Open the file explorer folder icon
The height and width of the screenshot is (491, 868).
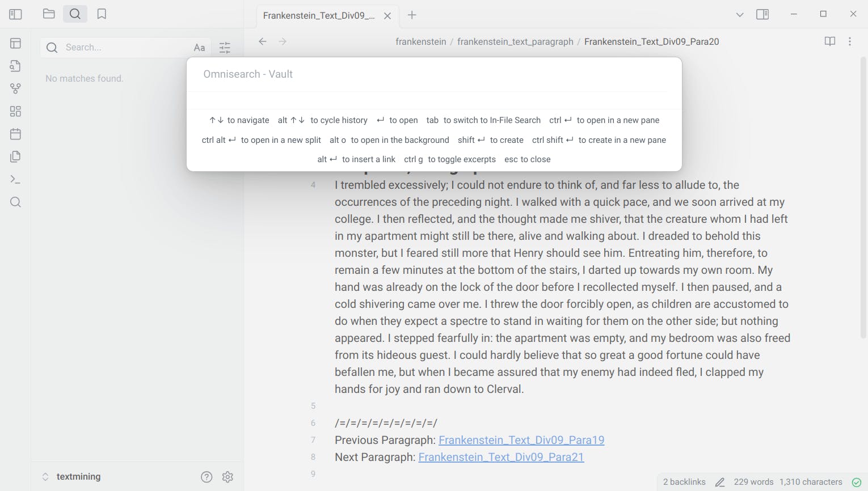[x=49, y=14]
